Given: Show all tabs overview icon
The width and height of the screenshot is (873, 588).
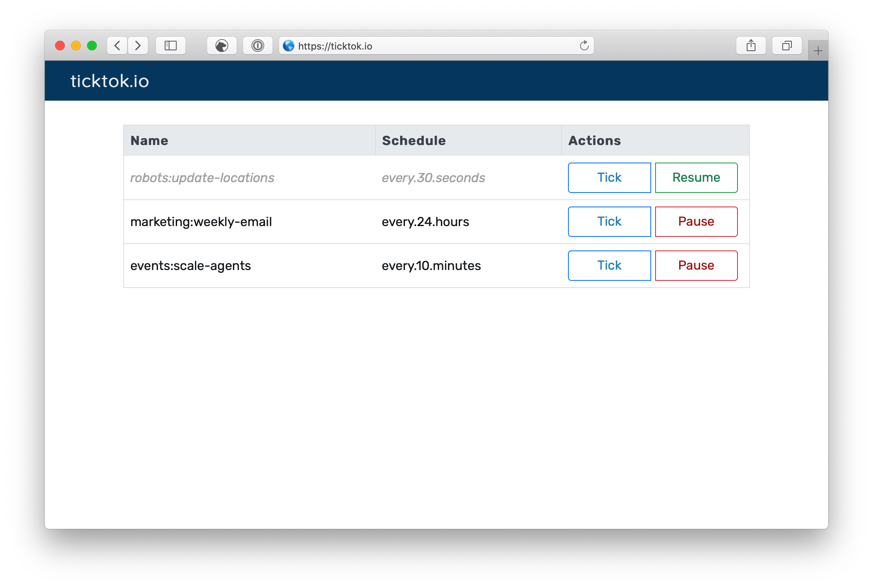Looking at the screenshot, I should (787, 46).
